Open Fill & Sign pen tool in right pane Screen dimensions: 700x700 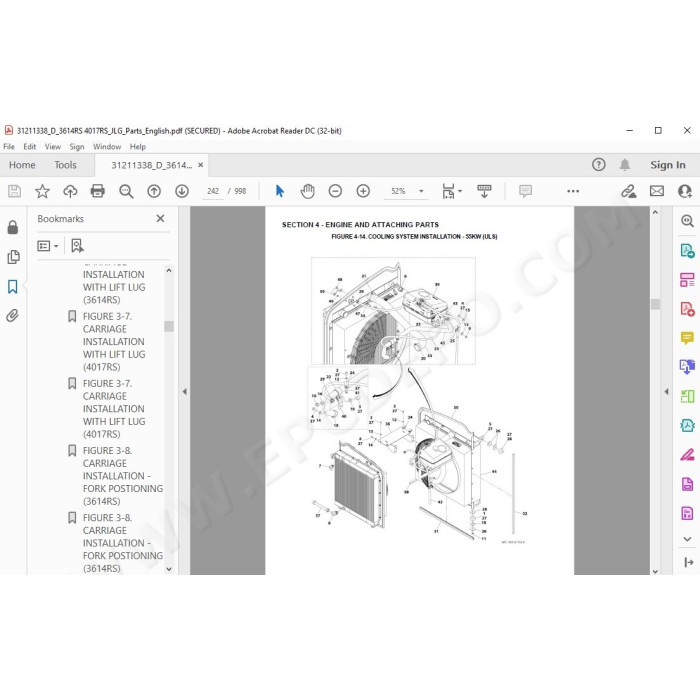[687, 455]
